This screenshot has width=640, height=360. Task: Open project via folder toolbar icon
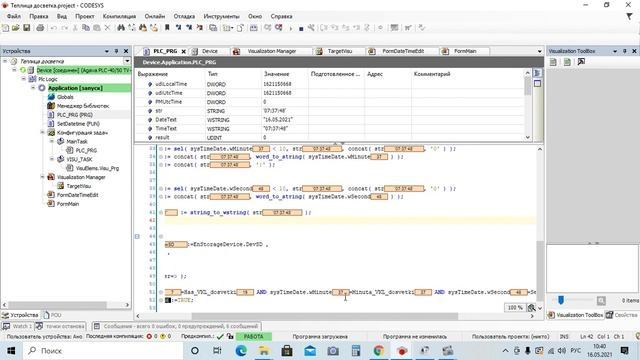(16, 28)
